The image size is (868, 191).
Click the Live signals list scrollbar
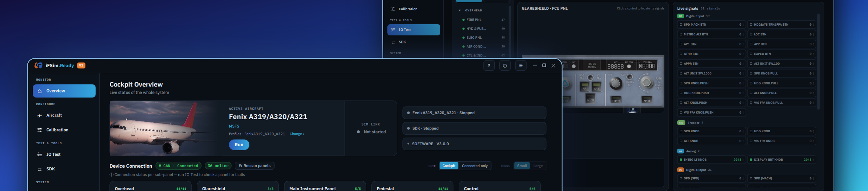click(x=819, y=61)
